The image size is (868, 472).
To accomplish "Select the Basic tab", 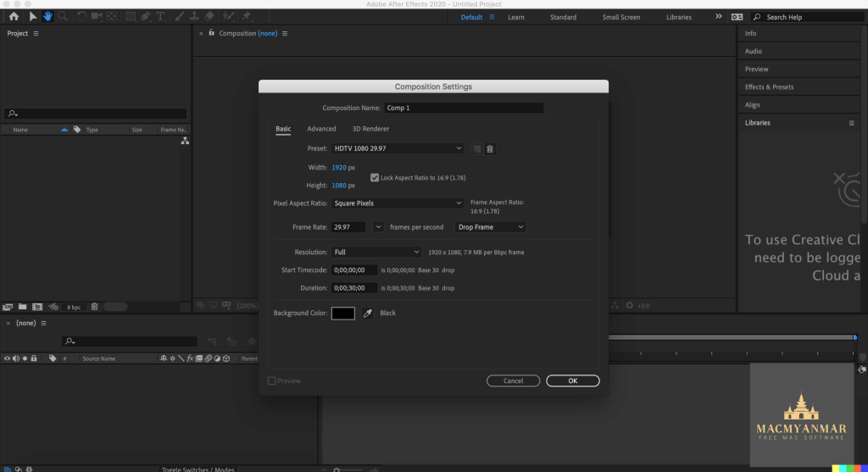I will tap(283, 129).
